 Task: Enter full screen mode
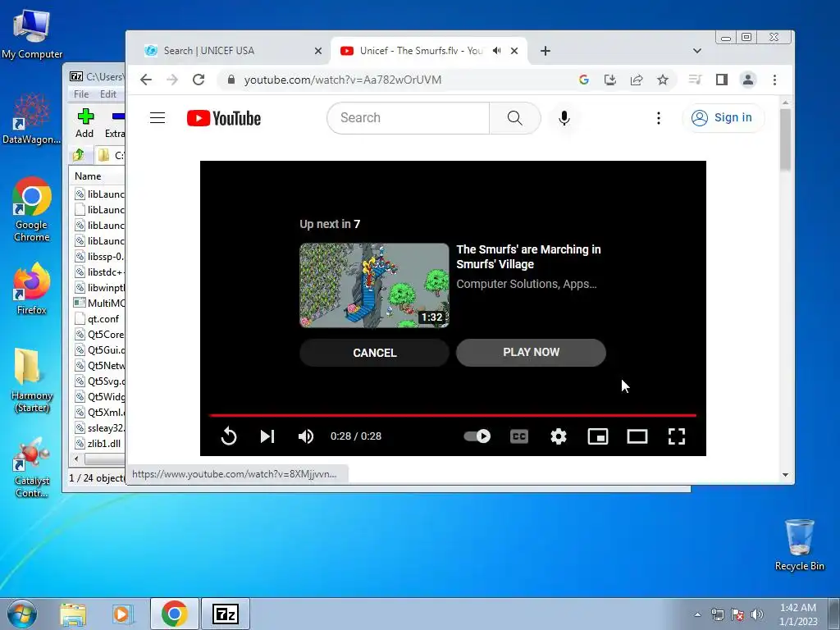677,436
